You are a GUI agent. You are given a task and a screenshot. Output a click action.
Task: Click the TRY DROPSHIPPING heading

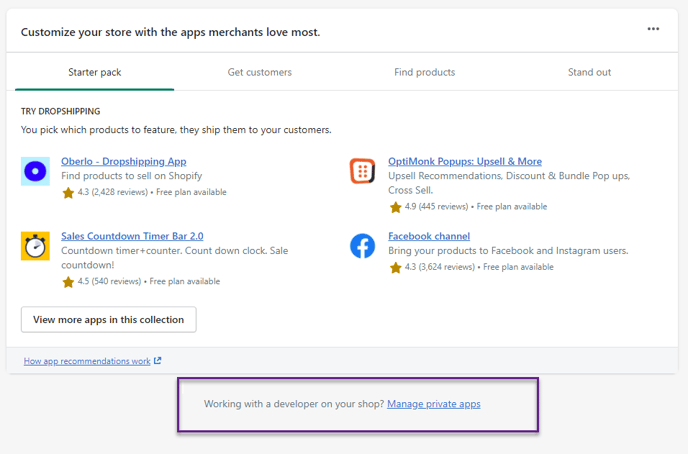click(x=61, y=111)
